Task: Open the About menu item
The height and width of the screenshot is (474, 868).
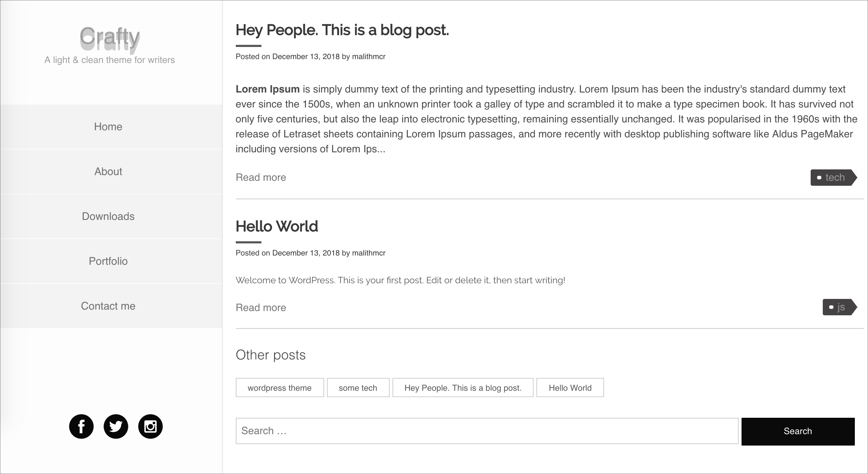Action: pos(108,172)
